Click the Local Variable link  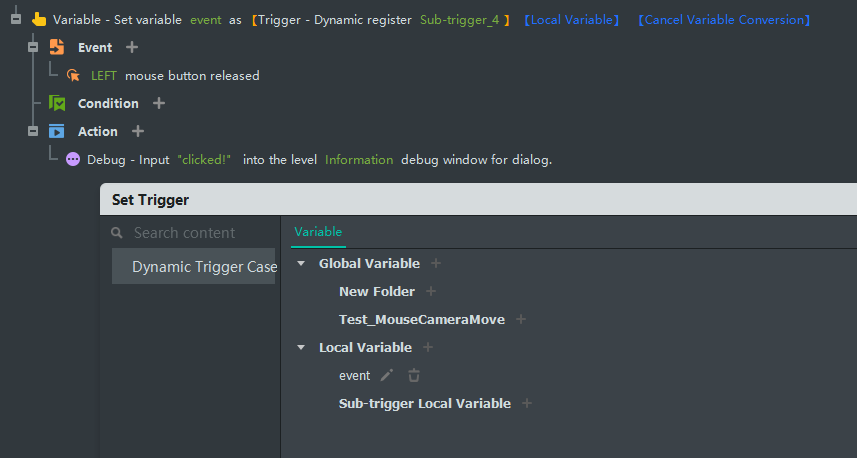point(571,20)
